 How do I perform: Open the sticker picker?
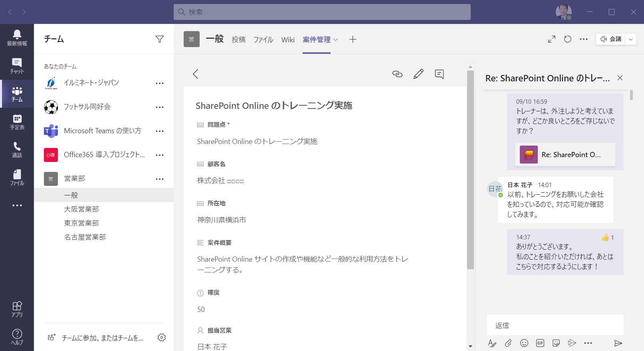[556, 343]
